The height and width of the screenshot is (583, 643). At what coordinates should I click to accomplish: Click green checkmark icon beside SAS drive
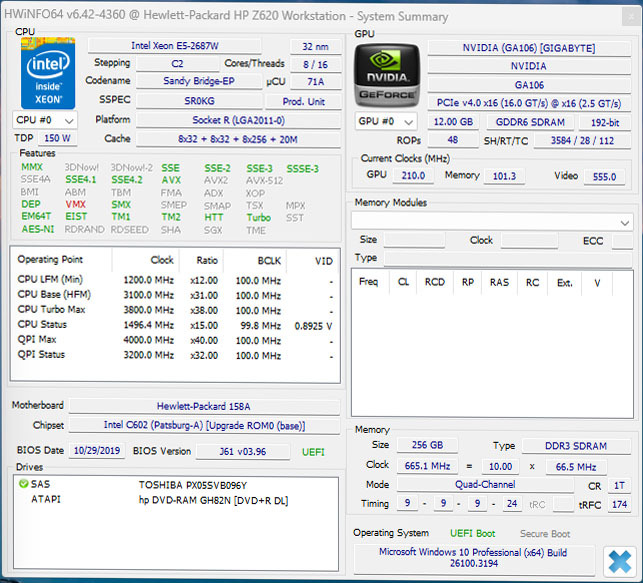coord(23,484)
